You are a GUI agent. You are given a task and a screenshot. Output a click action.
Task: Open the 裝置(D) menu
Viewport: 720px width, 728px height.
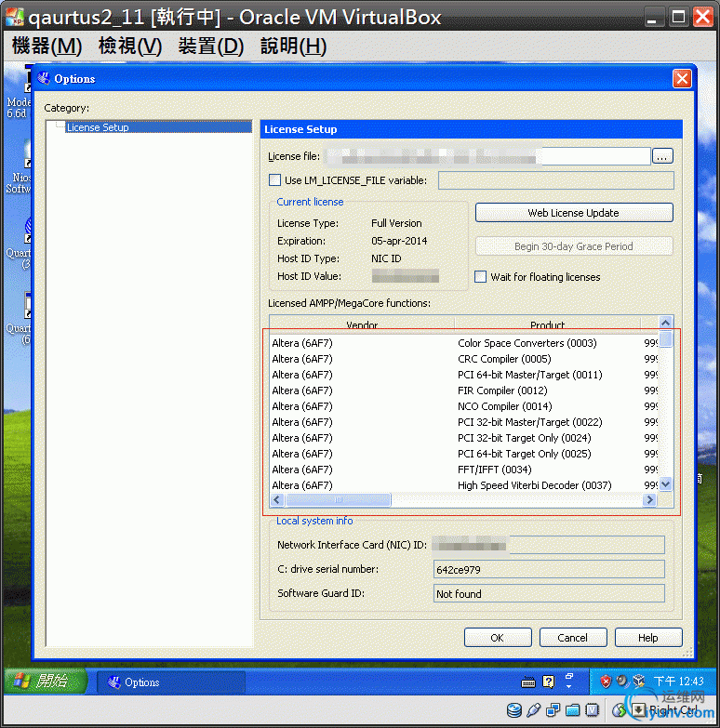pos(211,46)
